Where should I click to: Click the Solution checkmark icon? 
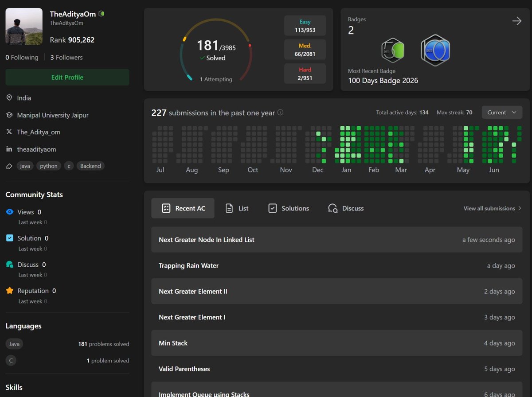pos(10,238)
